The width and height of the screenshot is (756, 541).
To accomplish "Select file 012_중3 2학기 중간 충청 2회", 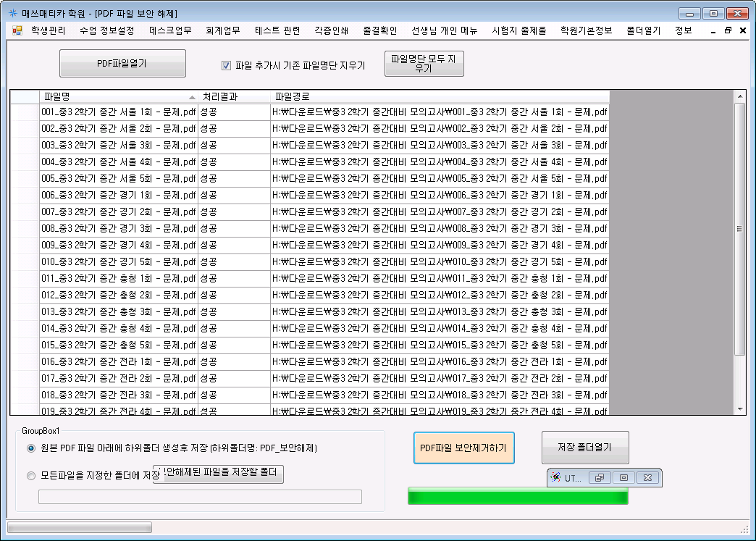I will (x=118, y=295).
